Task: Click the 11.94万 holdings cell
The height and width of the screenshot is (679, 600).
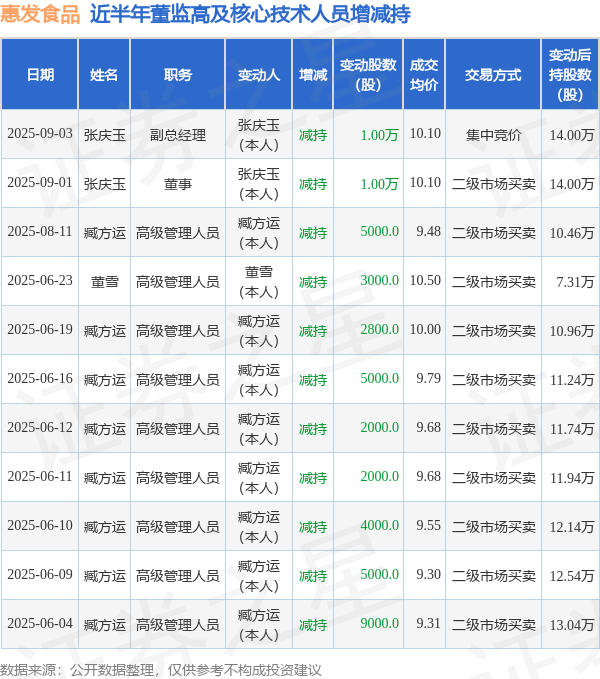Action: [x=571, y=478]
